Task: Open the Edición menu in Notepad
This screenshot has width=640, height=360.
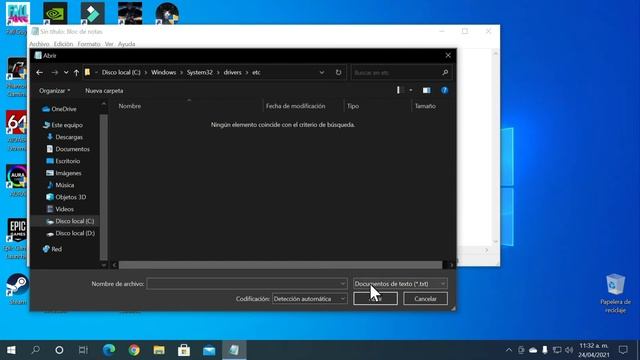Action: coord(63,44)
